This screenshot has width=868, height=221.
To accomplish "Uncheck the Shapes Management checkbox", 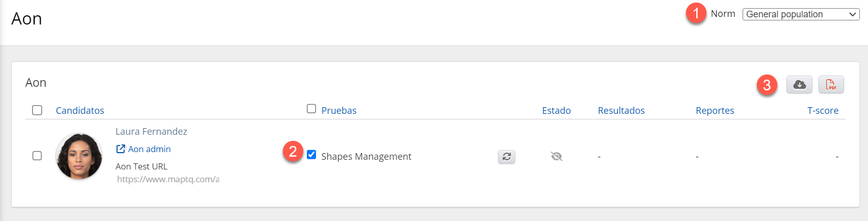I will 311,155.
